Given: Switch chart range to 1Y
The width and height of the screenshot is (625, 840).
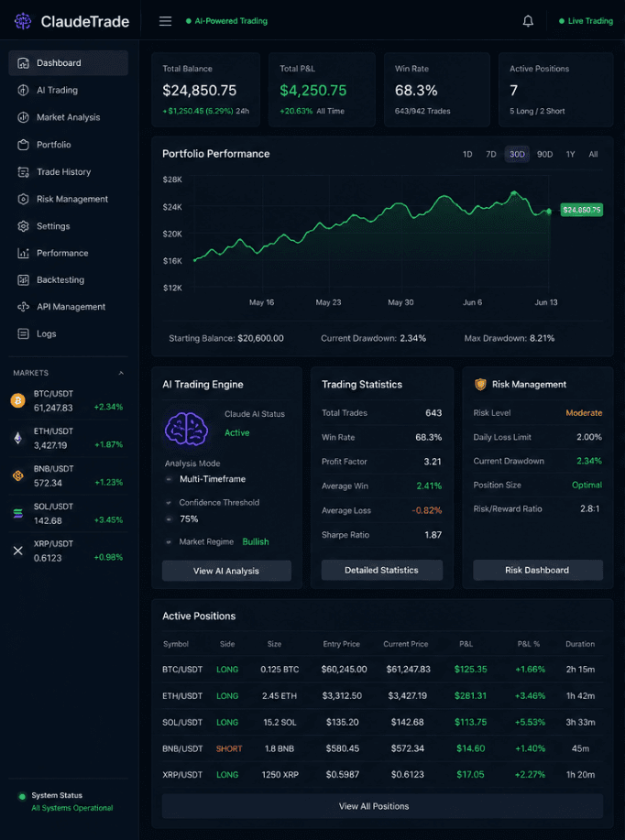Looking at the screenshot, I should pyautogui.click(x=570, y=154).
